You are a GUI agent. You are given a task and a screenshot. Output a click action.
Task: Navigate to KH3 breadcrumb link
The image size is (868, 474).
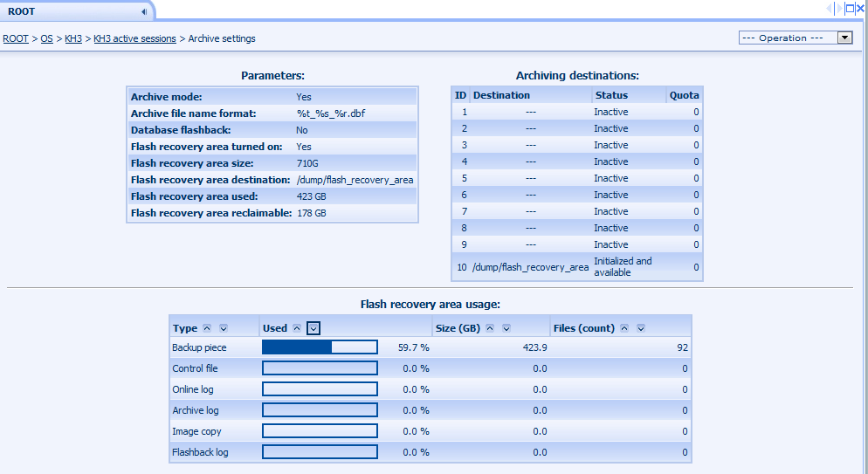[x=72, y=38]
